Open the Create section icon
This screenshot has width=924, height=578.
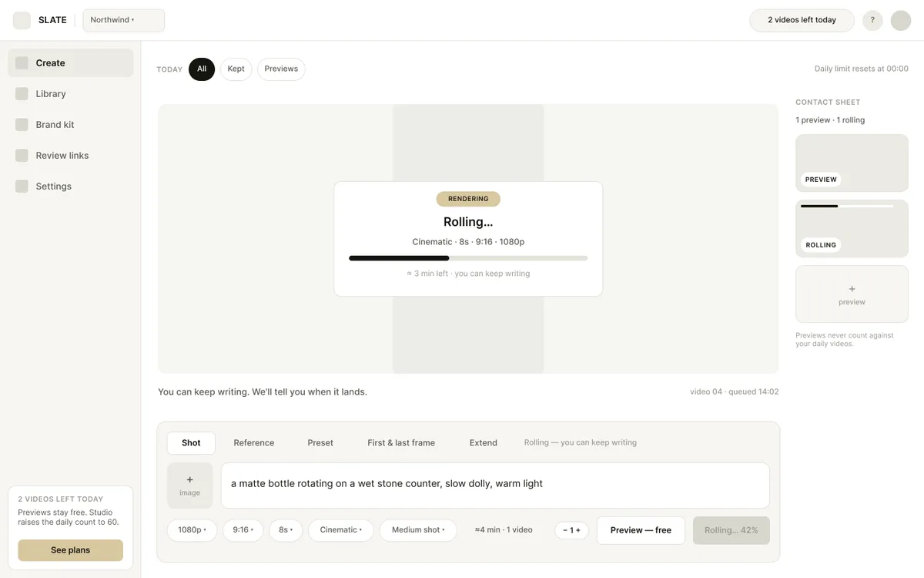coord(22,63)
